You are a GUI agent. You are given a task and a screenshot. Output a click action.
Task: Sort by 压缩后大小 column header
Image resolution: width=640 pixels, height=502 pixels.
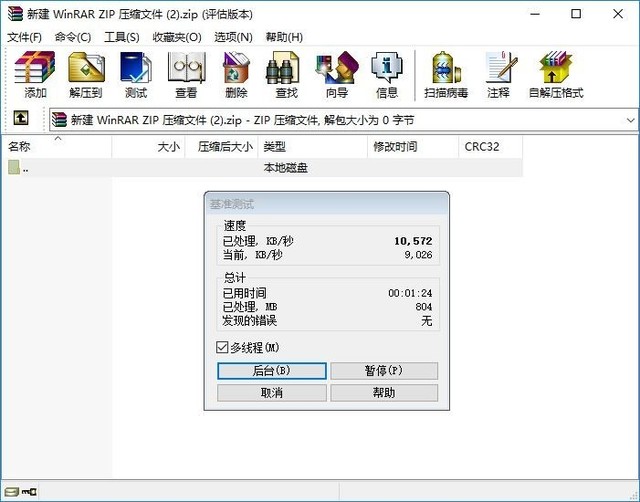click(222, 147)
